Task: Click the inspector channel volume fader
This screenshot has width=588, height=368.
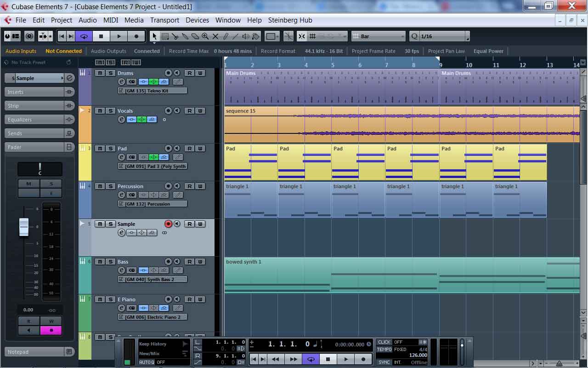Action: click(24, 227)
